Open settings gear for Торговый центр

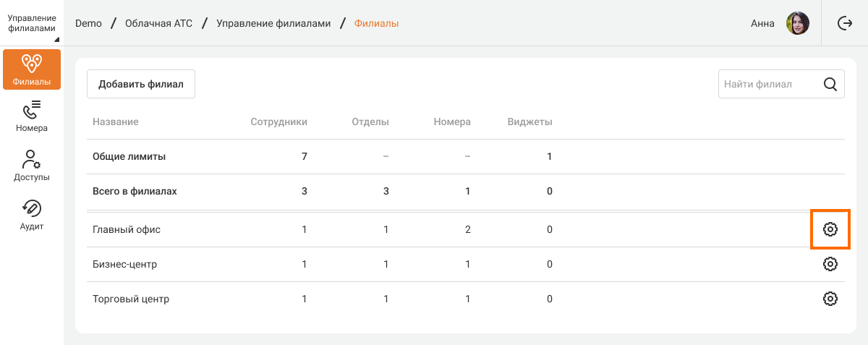tap(830, 299)
